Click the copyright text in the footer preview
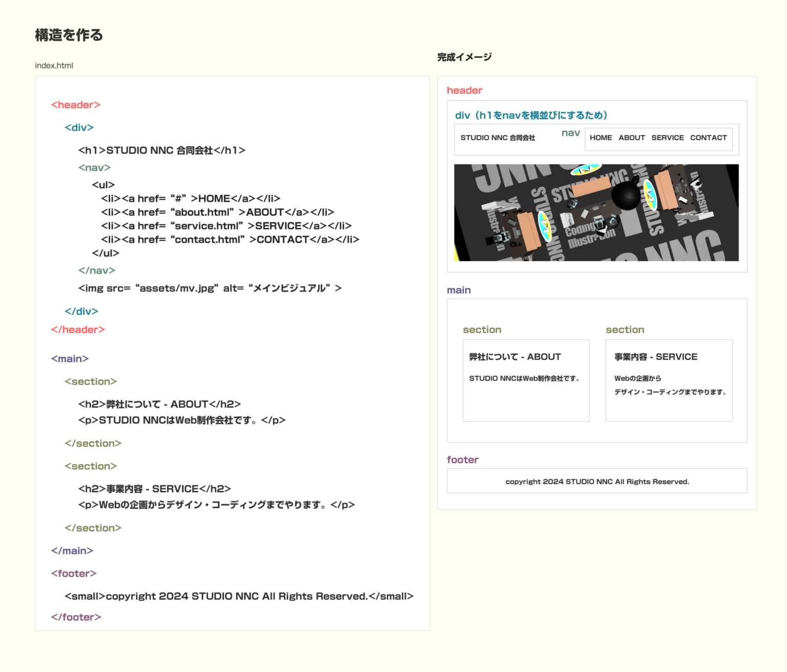The image size is (787, 672). point(597,481)
